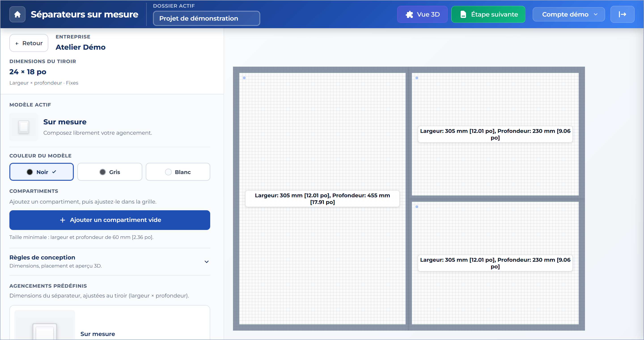Expand the Règles de conception section
This screenshot has width=644, height=340.
point(110,261)
